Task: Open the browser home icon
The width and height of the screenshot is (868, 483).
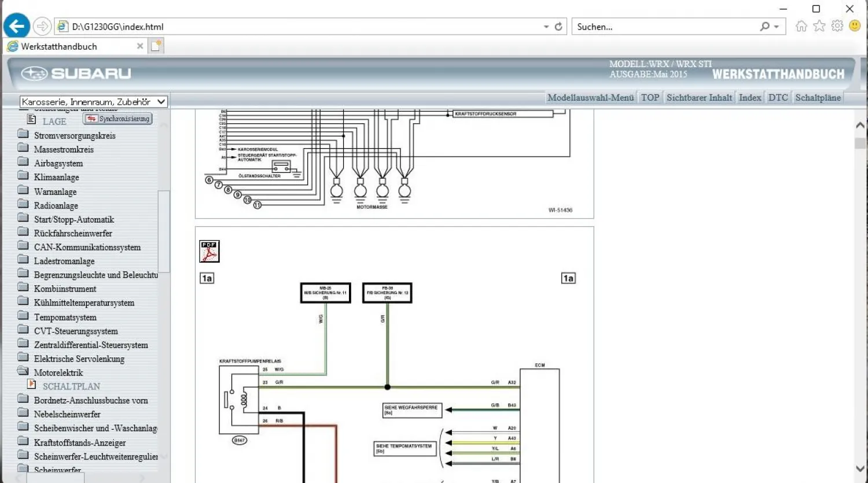Action: pos(801,26)
